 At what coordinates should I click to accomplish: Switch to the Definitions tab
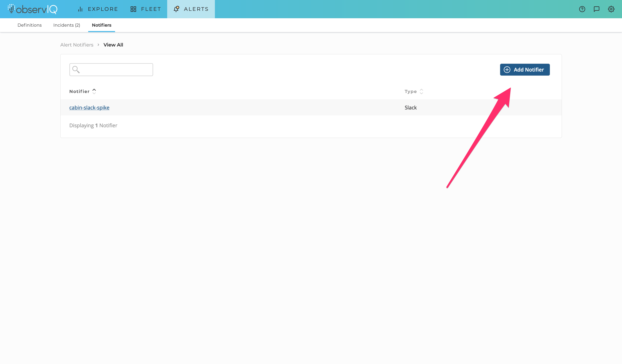pyautogui.click(x=30, y=25)
